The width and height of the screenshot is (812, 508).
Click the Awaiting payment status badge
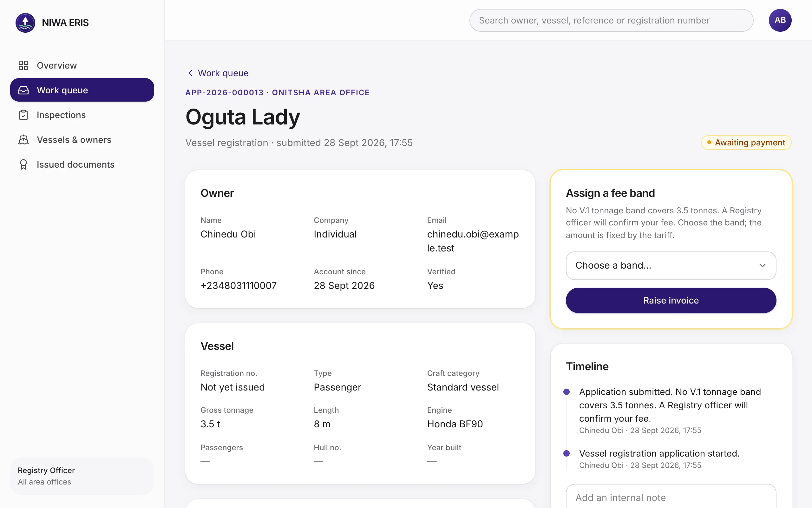click(x=746, y=143)
